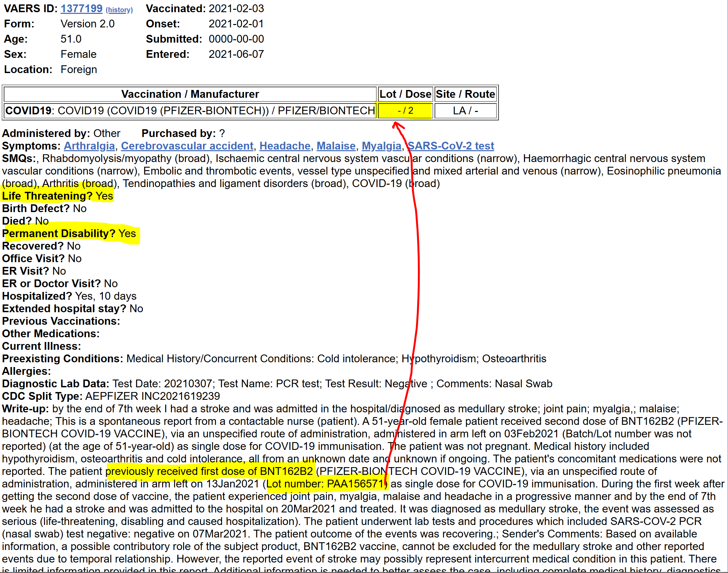Click the CDC Split Type value
The height and width of the screenshot is (573, 728).
point(152,396)
